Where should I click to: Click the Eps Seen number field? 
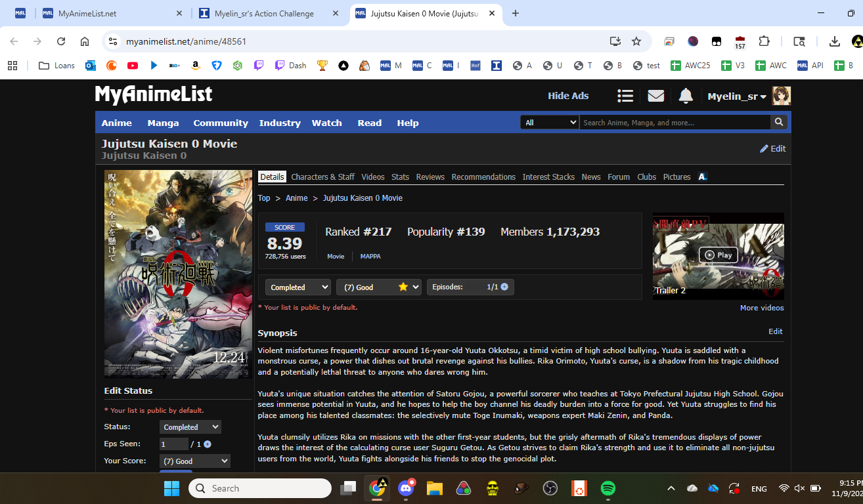click(x=174, y=444)
